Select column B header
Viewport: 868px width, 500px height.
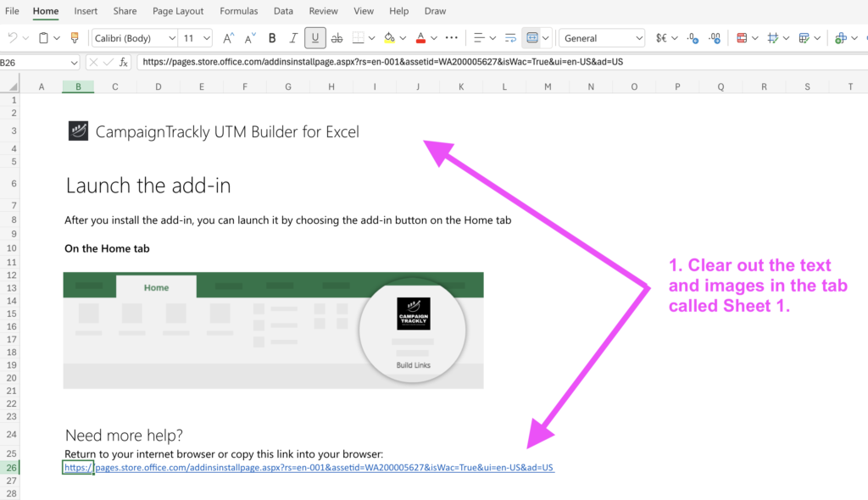(x=78, y=86)
